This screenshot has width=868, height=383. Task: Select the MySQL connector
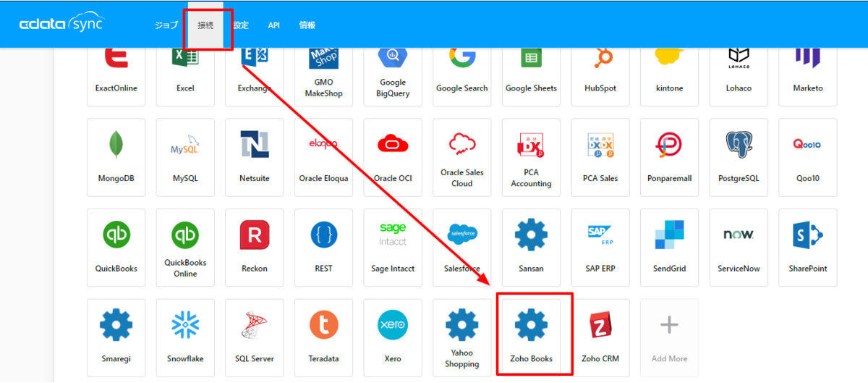(185, 157)
